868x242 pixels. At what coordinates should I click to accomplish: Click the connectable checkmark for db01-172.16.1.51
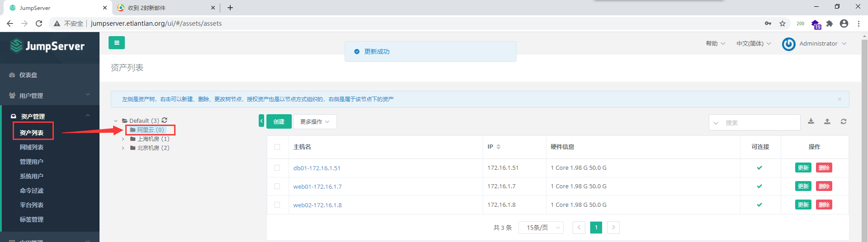pos(759,168)
